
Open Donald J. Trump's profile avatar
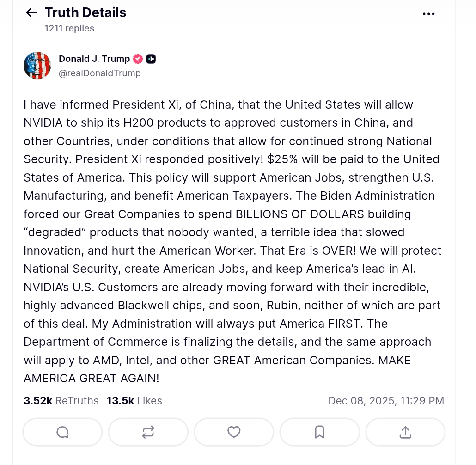pos(37,66)
